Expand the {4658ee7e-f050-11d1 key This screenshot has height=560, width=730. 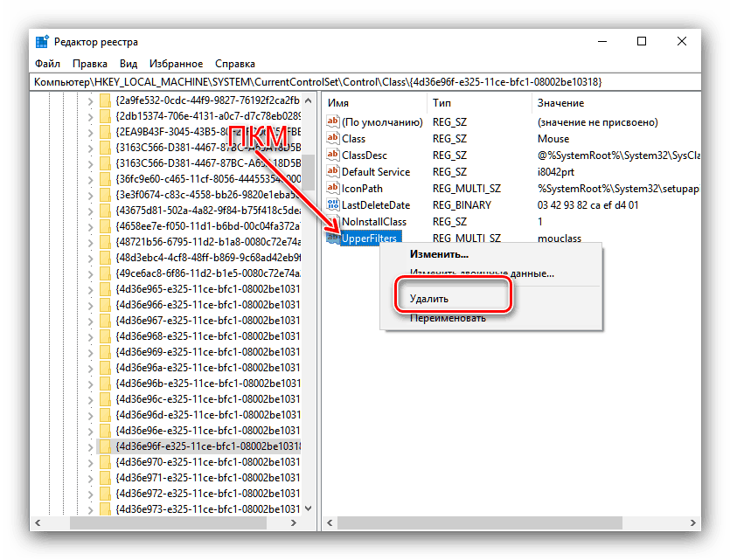pos(90,227)
